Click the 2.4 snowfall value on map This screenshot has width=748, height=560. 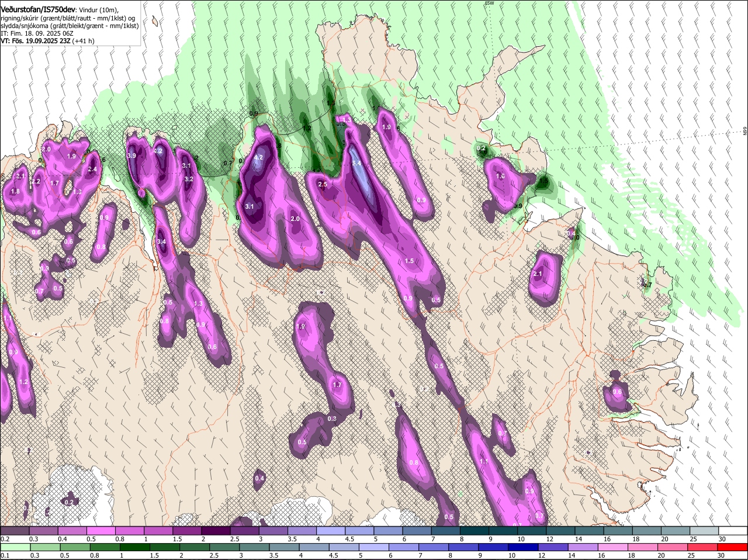92,170
